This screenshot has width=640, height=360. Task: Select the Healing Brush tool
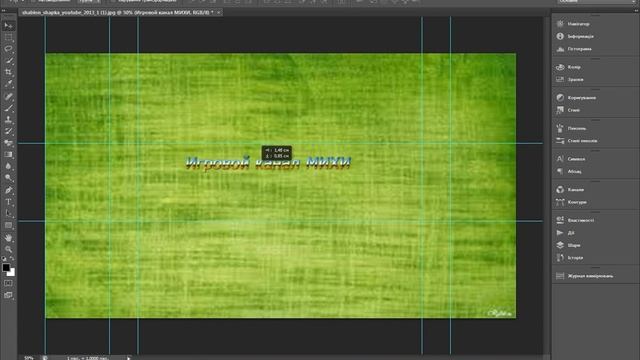coord(8,97)
